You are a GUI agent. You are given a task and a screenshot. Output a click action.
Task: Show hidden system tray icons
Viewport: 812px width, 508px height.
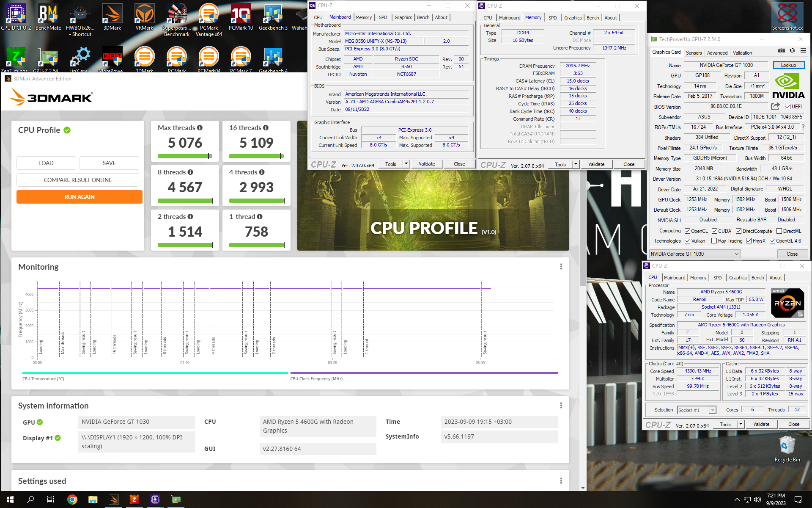737,500
